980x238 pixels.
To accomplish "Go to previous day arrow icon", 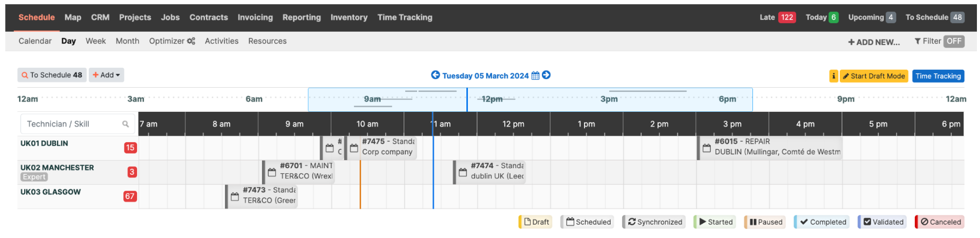I will click(435, 75).
